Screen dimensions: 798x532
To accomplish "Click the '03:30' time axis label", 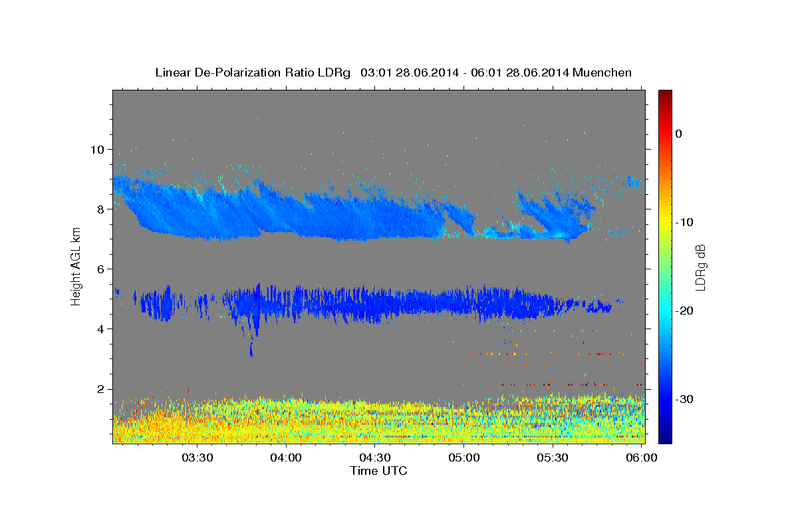I will (198, 458).
